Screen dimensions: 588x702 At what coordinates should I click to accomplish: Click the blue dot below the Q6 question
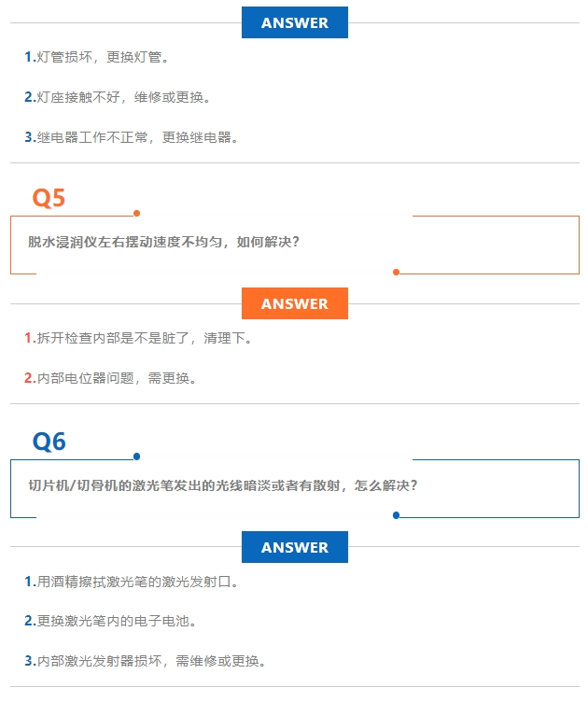coord(397,515)
